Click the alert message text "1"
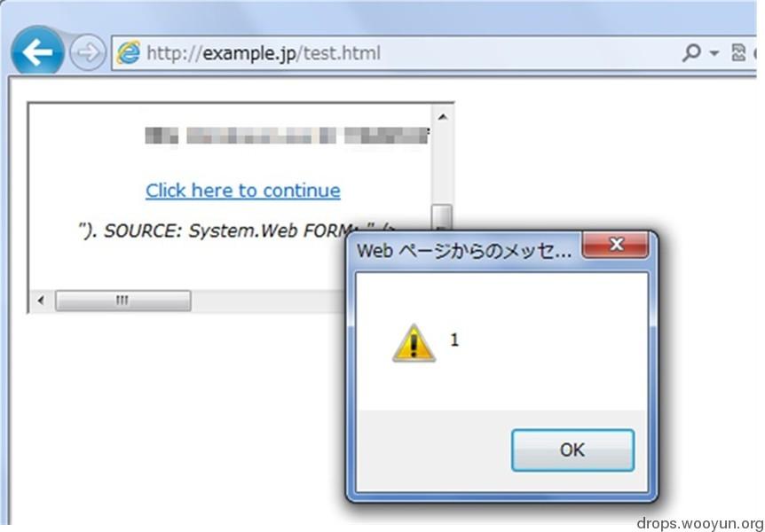 454,340
